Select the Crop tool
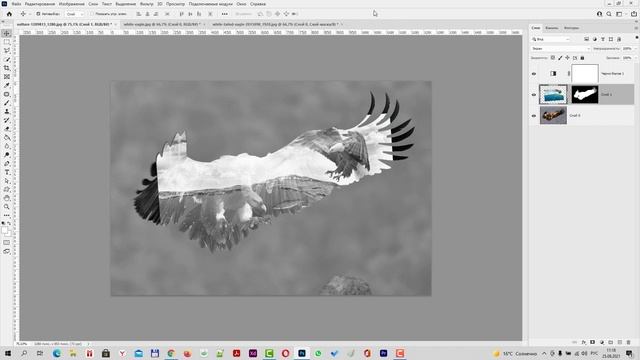640x360 pixels. pos(7,68)
